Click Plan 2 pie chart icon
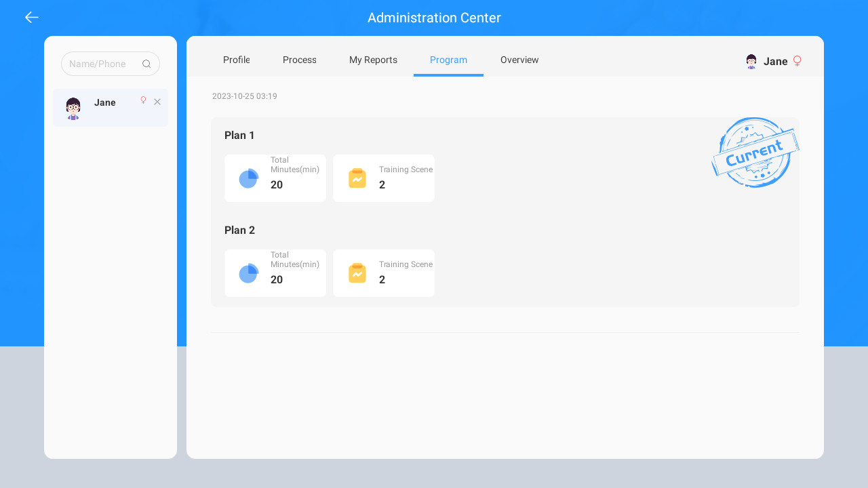Screen dimensions: 868x488 point(248,273)
